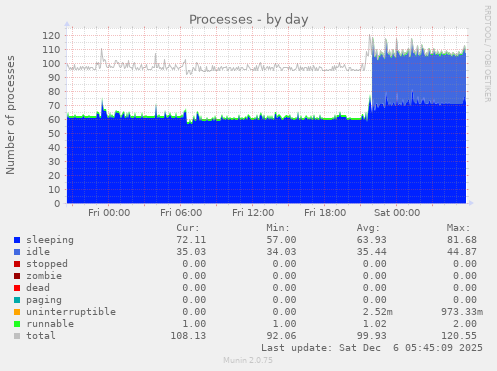This screenshot has height=371, width=497.
Task: Click the 'Munin 2.0.75' version text
Action: coord(248,360)
